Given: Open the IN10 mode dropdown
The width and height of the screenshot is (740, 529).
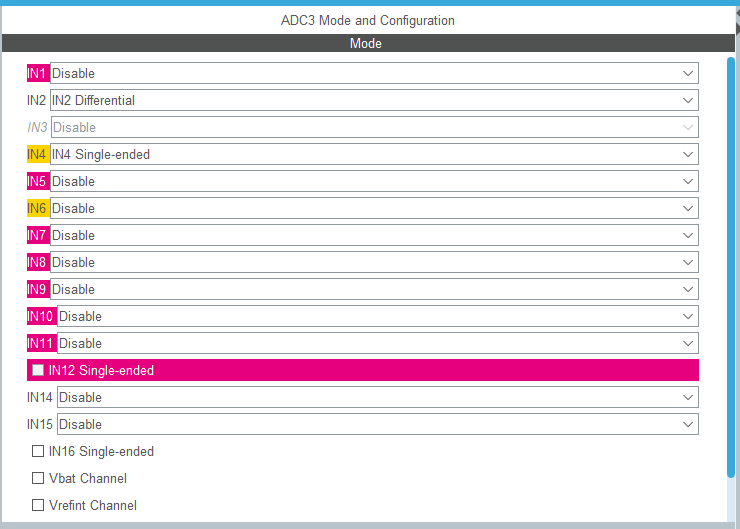Looking at the screenshot, I should point(378,316).
